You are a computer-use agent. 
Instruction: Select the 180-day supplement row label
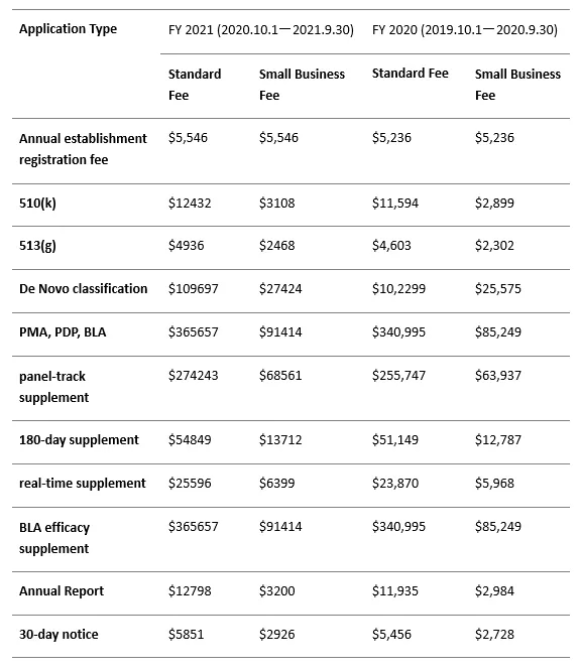[x=79, y=440]
